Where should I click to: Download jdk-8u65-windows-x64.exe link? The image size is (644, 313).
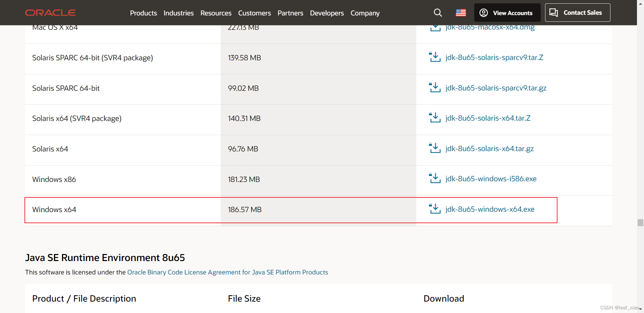490,209
